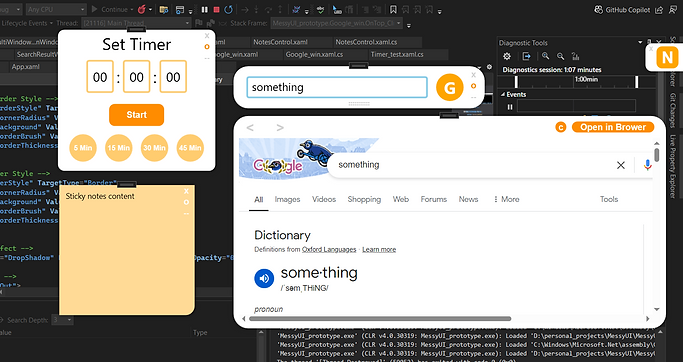
Task: Open the More menu in Google results
Action: click(506, 199)
